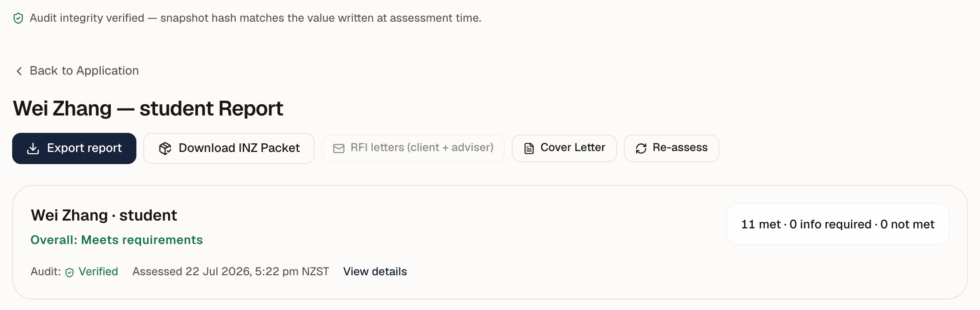The image size is (980, 310).
Task: Open View details for the audit
Action: click(x=375, y=272)
